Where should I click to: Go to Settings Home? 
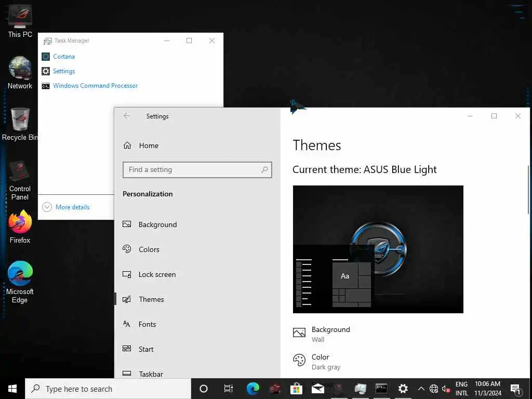[149, 145]
